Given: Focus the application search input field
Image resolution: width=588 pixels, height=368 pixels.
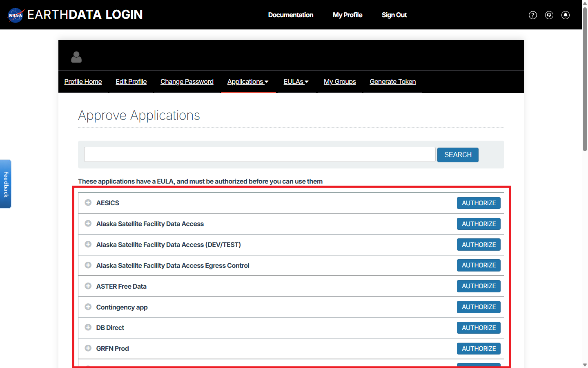Looking at the screenshot, I should (260, 155).
